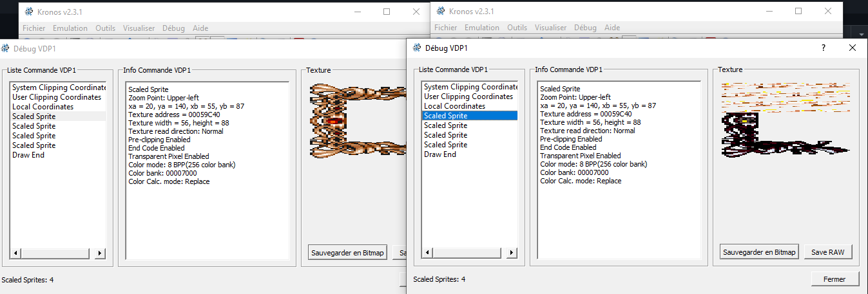
Task: Select User Clipping Coordinates in left debug list
Action: click(x=59, y=97)
